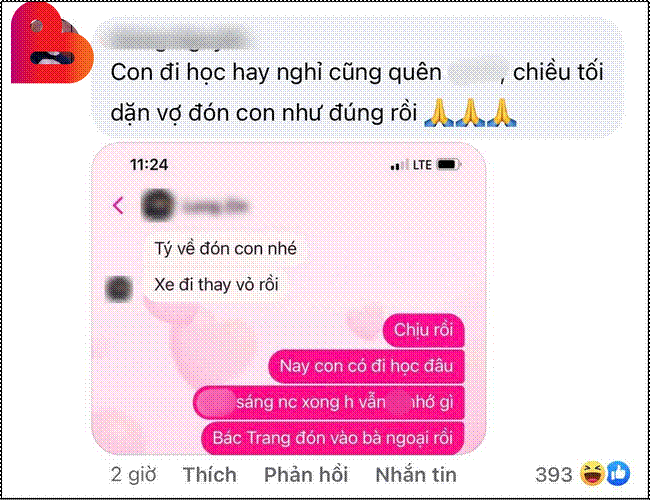Tap the pink back chevron arrow

tap(119, 205)
